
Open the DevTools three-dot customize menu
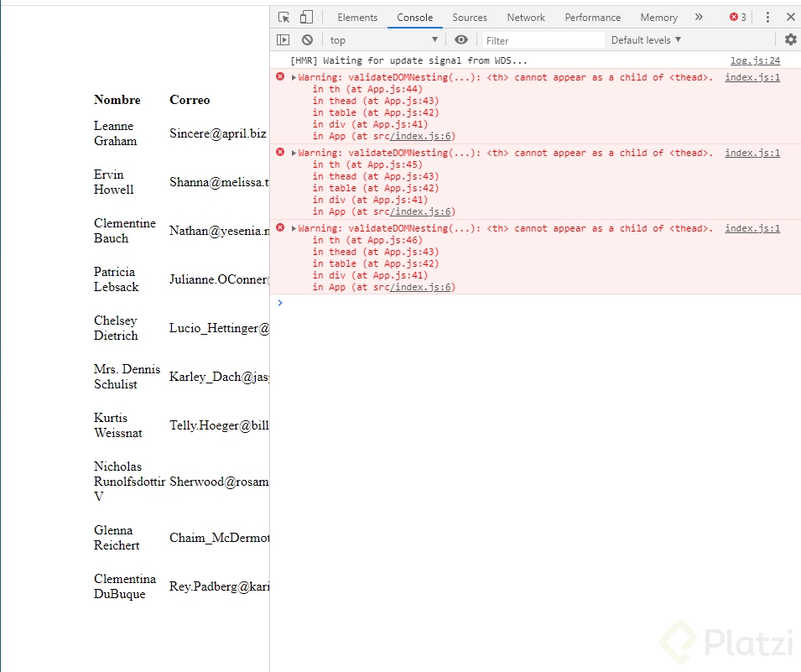(x=767, y=18)
